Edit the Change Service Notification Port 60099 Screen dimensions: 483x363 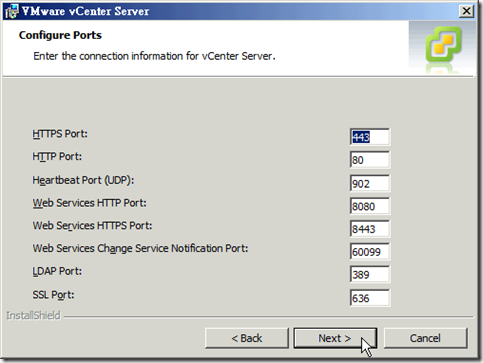coord(370,251)
